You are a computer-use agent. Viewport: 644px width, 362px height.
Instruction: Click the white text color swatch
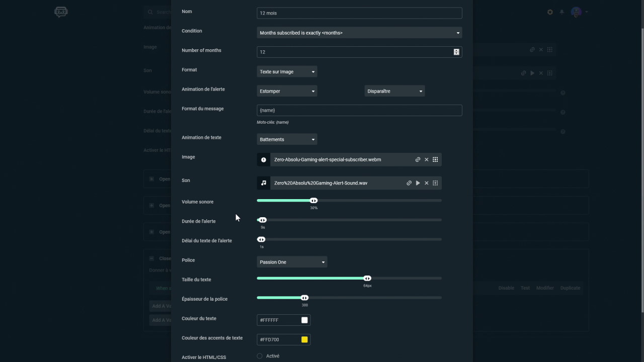pos(304,320)
